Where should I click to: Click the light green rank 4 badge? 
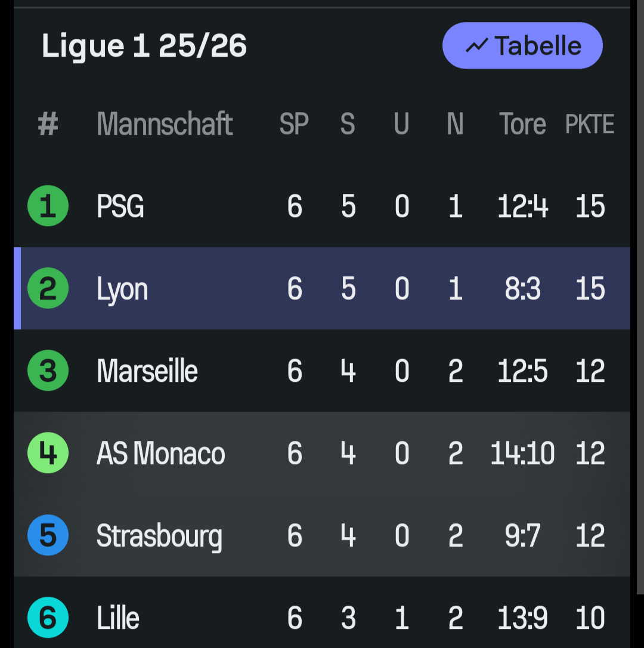tap(48, 453)
